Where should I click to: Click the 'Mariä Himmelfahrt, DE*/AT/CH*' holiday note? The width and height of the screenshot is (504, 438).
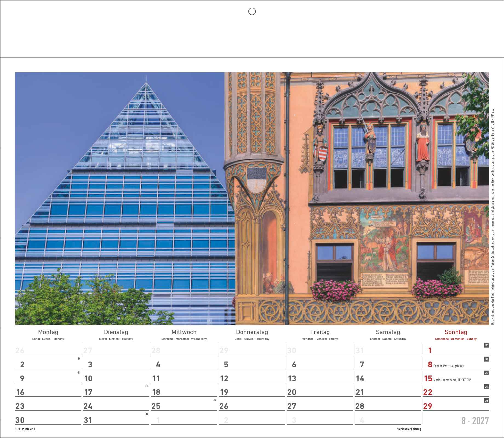tap(452, 380)
